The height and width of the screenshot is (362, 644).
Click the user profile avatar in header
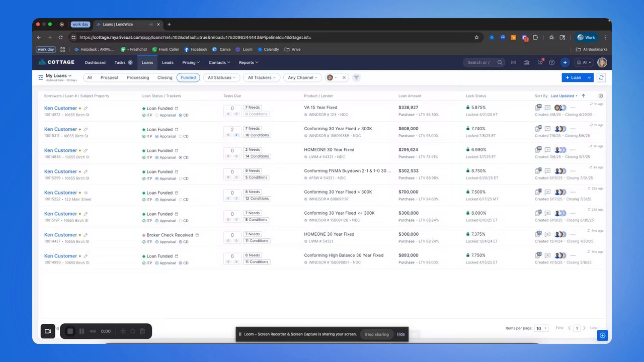pos(602,63)
